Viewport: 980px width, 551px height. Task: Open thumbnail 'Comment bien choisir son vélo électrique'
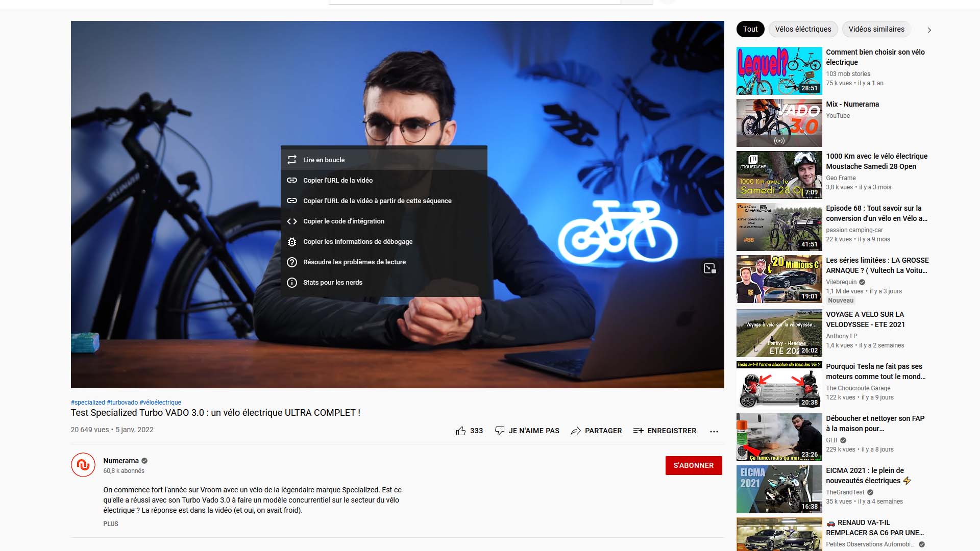(x=779, y=71)
